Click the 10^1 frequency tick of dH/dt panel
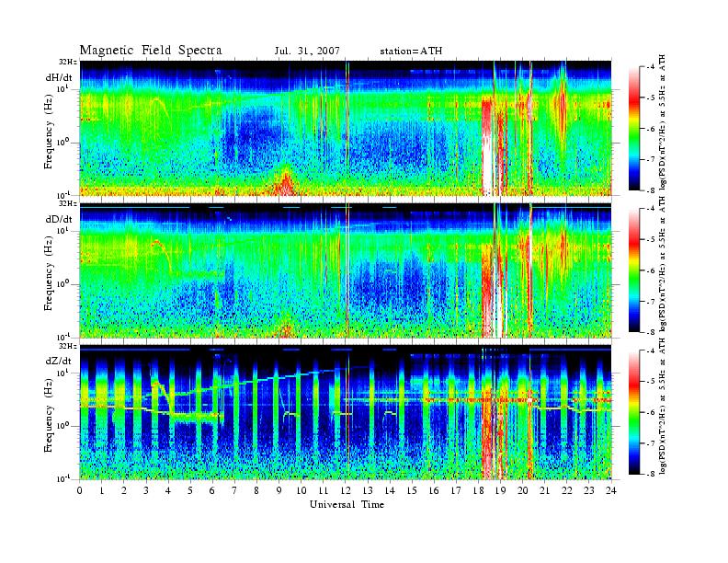 (63, 88)
